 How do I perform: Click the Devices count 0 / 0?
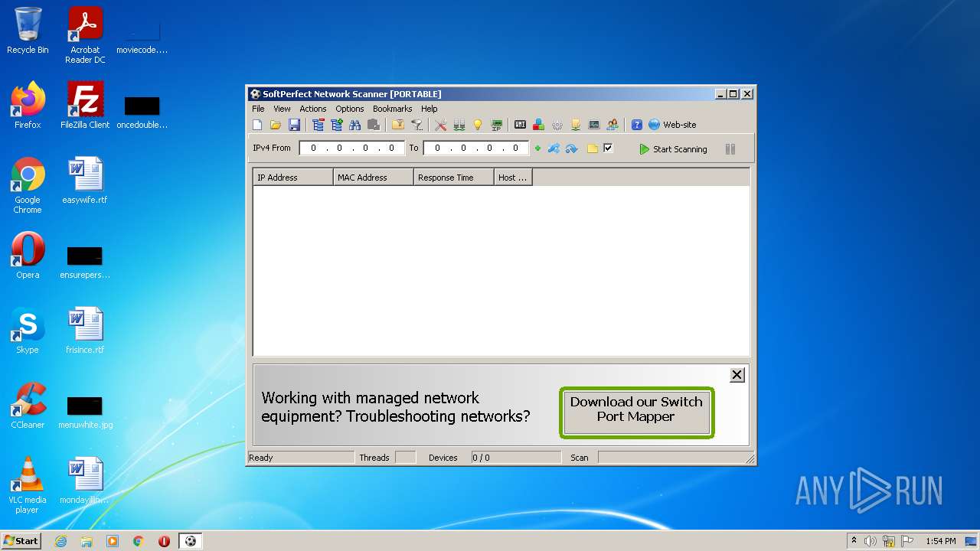(481, 458)
